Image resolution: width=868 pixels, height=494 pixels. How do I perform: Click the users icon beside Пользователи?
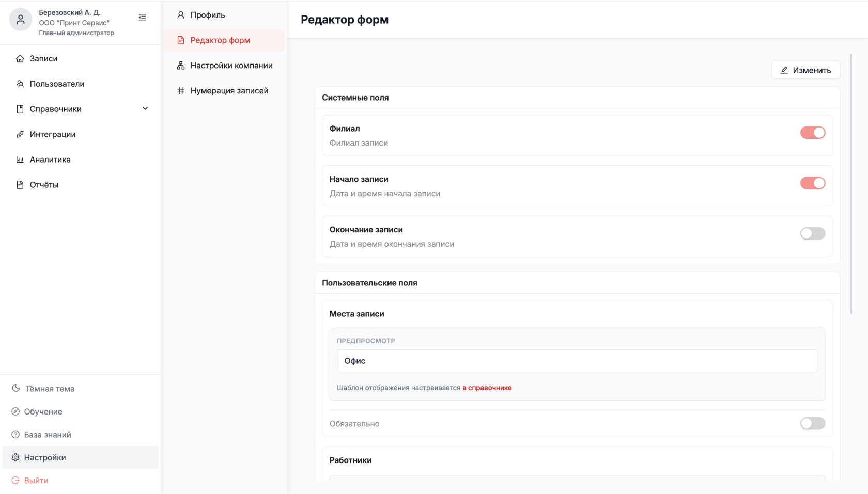[20, 84]
